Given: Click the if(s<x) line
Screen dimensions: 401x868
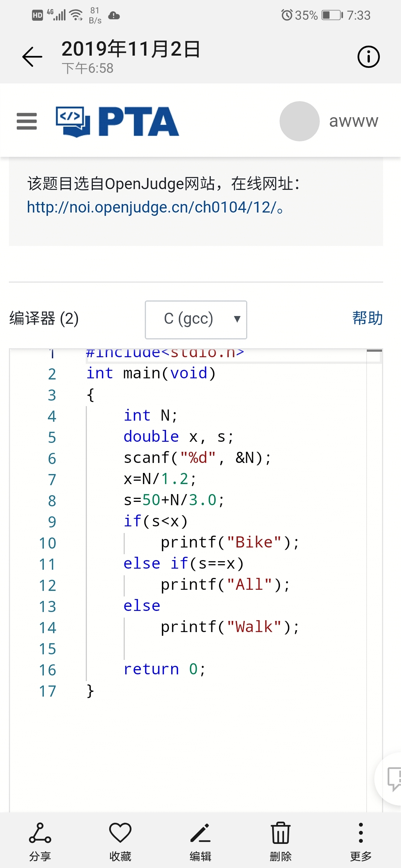Looking at the screenshot, I should point(156,521).
